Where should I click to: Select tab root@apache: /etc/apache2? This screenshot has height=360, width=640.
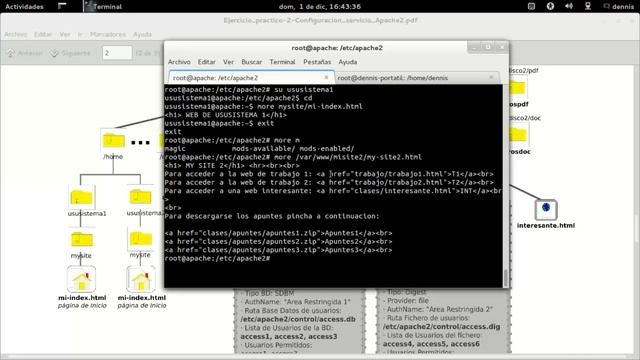click(251, 78)
